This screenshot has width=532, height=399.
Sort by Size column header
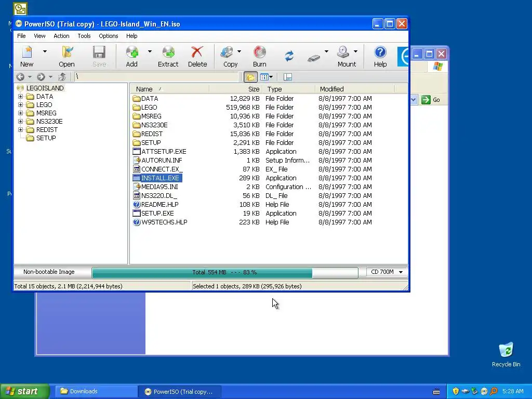click(x=236, y=89)
